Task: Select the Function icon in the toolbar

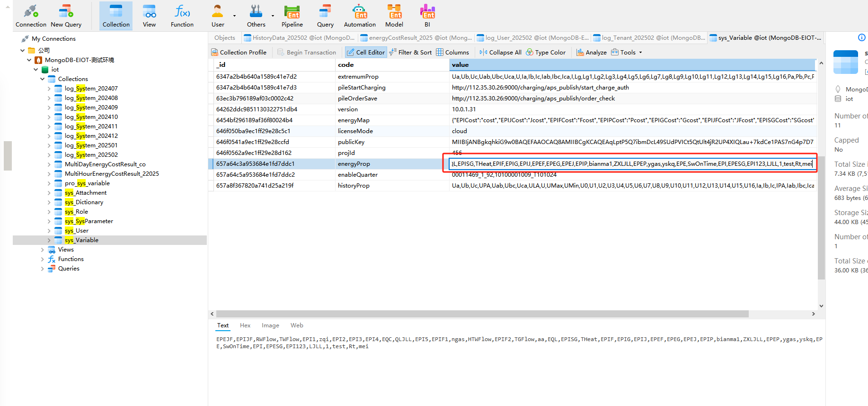Action: (182, 16)
